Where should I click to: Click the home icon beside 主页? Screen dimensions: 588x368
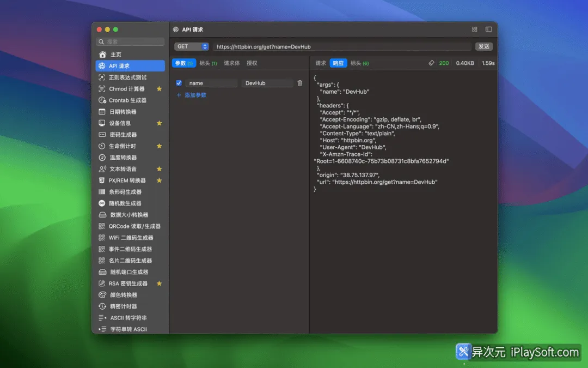click(102, 55)
